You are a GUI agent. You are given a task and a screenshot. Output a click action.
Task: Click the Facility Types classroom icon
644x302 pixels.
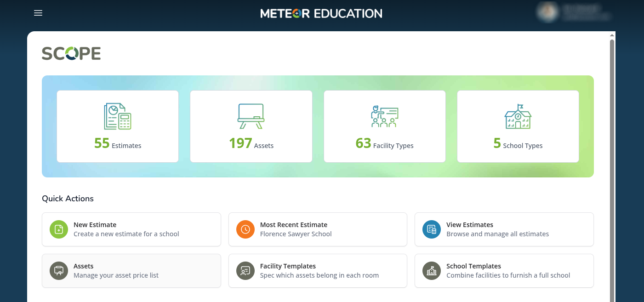[384, 116]
